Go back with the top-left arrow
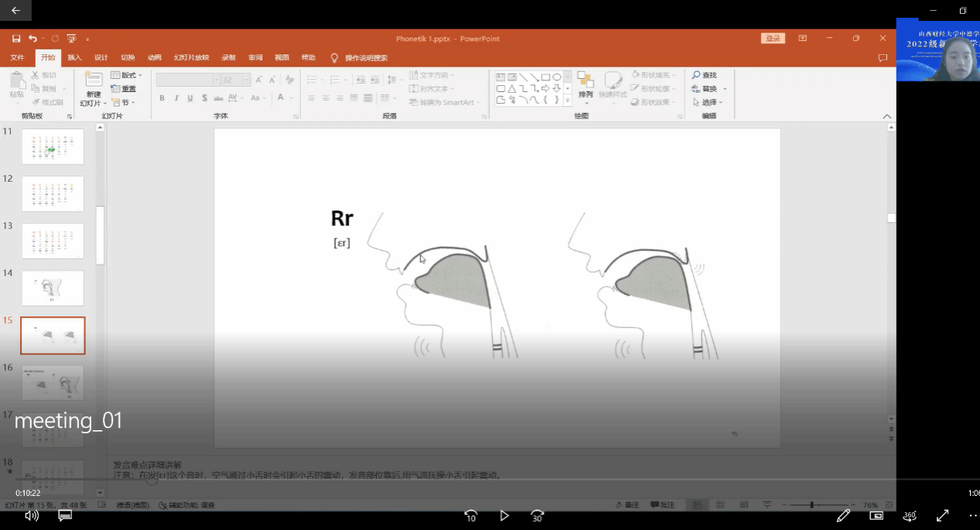Screen dimensions: 980x530 pos(15,10)
